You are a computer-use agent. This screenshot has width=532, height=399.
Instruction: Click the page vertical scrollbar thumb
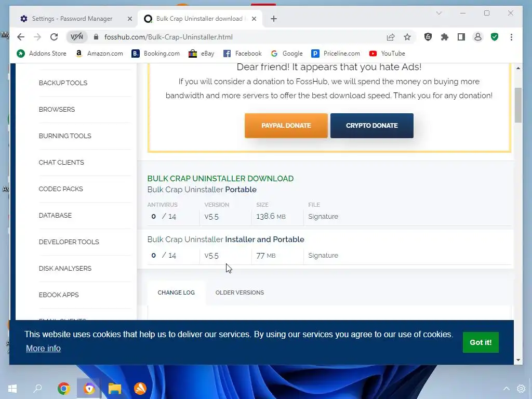(518, 105)
